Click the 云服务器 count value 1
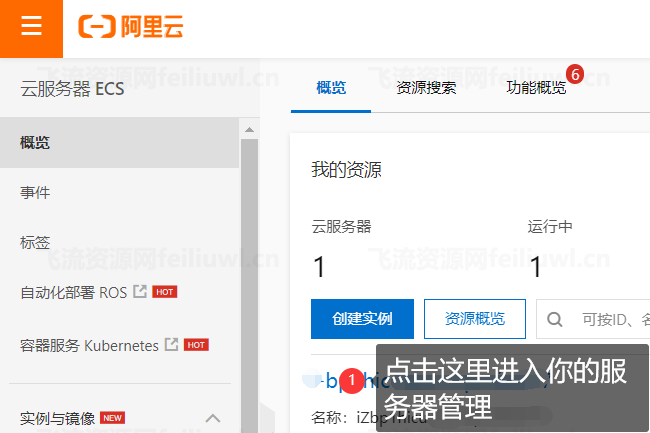This screenshot has height=433, width=650. click(x=319, y=266)
